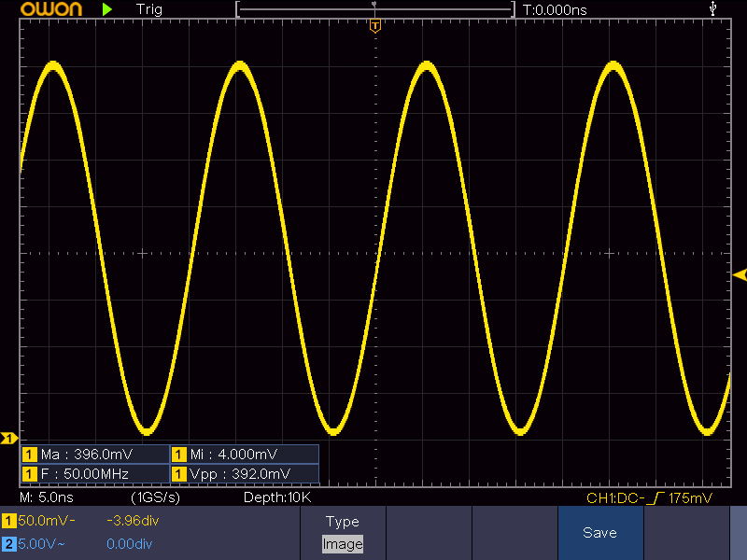Click the -3.96div channel 1 offset
Viewport: 747px width, 560px height.
133,521
